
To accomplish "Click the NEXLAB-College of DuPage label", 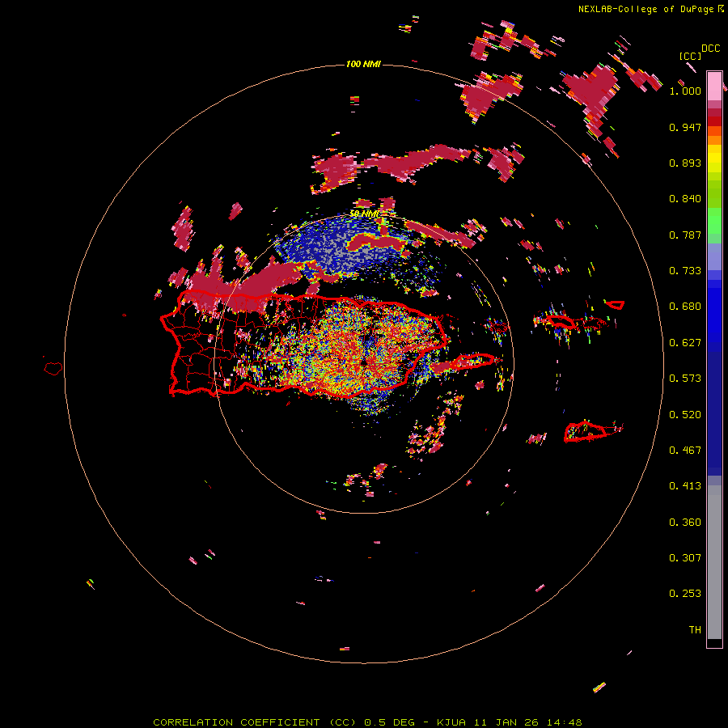I will [645, 9].
